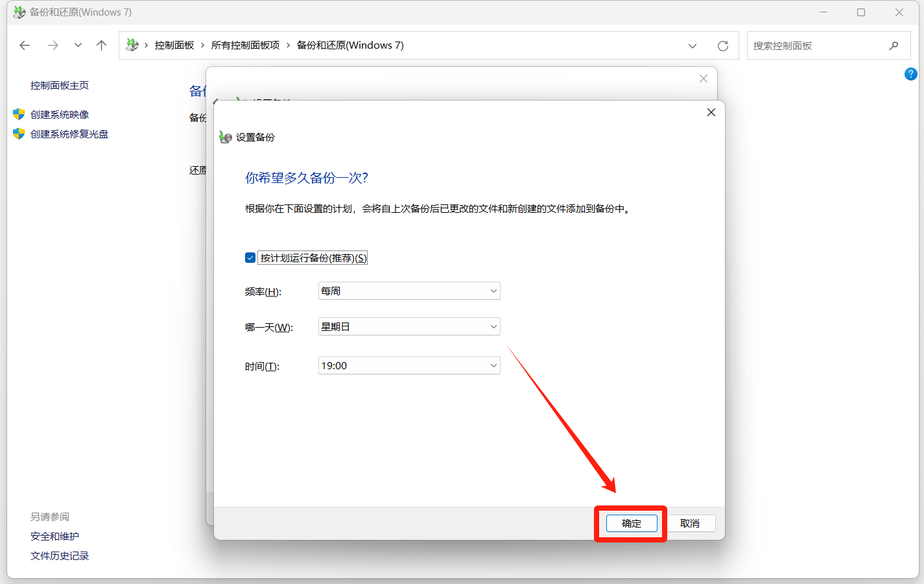Click the up one level arrow
This screenshot has width=924, height=584.
point(101,45)
